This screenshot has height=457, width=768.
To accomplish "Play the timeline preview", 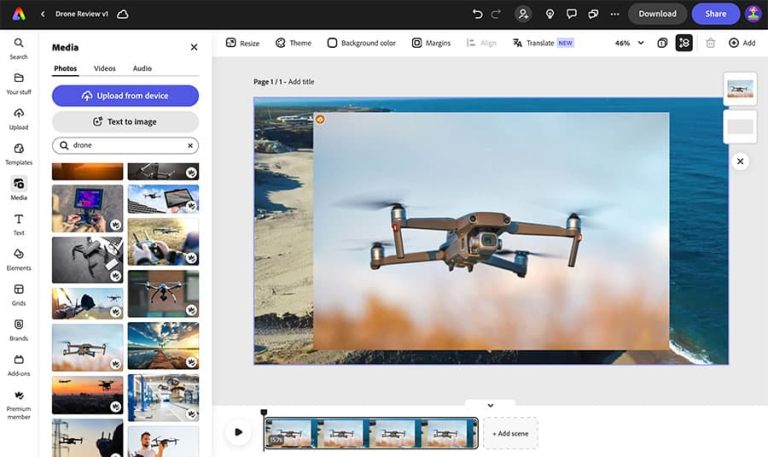I will (238, 432).
